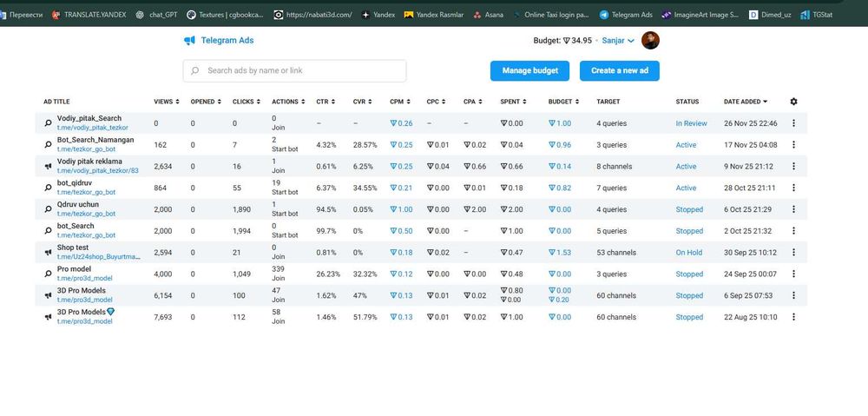
Task: Sort table by CTR column
Action: coord(325,102)
